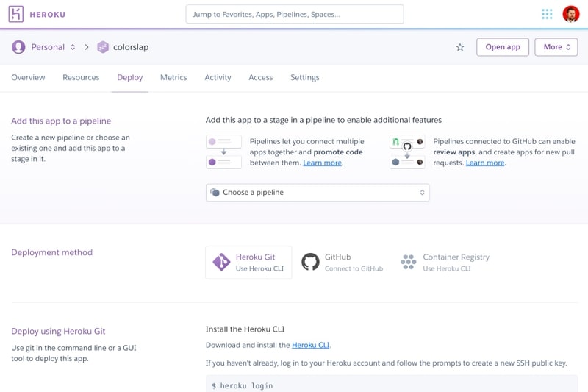Expand the Personal account switcher

click(72, 47)
